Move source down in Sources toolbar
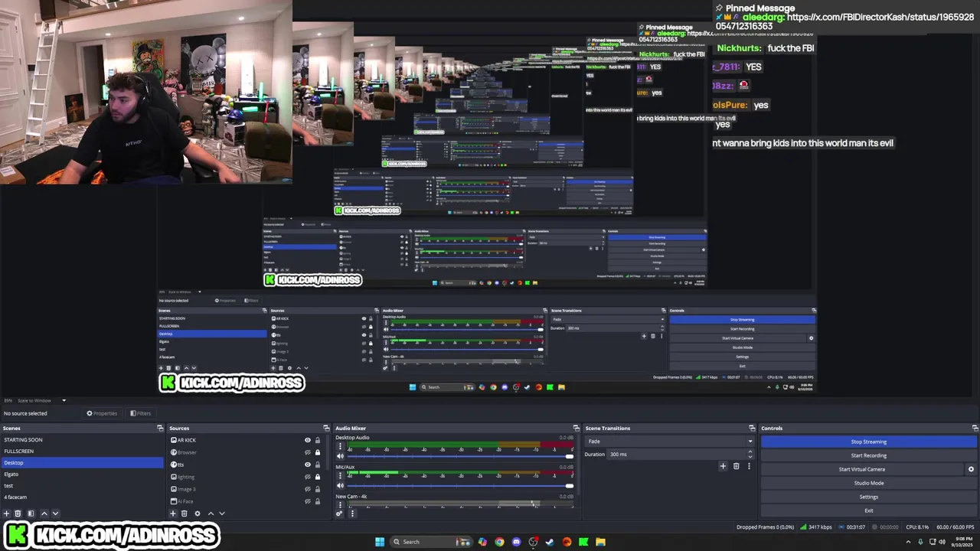 coord(222,514)
